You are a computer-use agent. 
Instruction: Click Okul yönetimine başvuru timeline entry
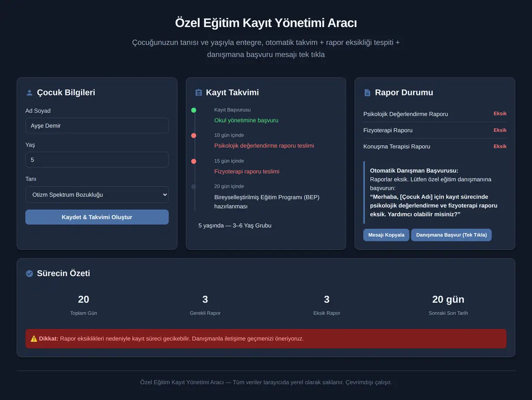coord(246,120)
